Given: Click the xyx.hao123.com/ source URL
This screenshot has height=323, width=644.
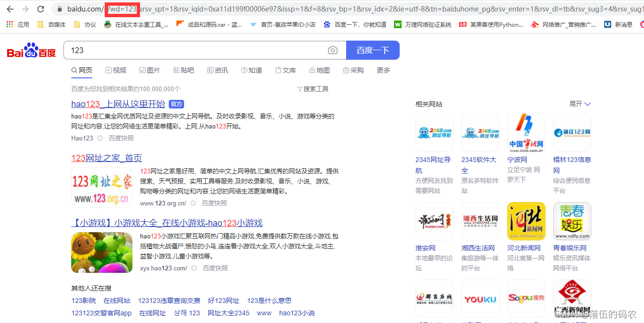Looking at the screenshot, I should [x=164, y=269].
